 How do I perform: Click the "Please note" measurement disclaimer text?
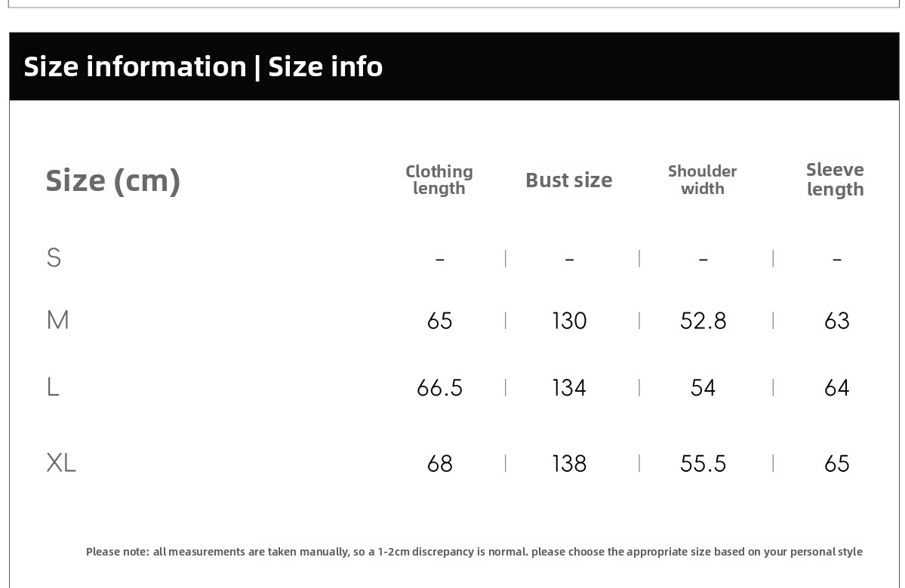[x=474, y=552]
